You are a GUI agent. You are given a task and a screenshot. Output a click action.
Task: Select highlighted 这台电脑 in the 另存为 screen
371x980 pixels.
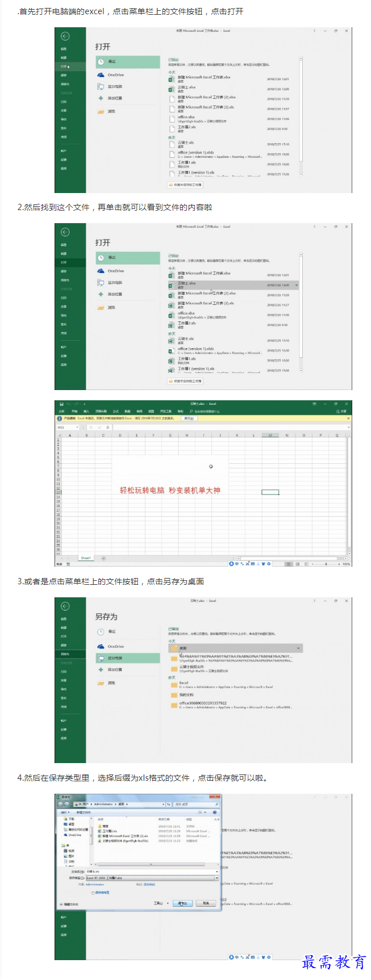click(128, 658)
